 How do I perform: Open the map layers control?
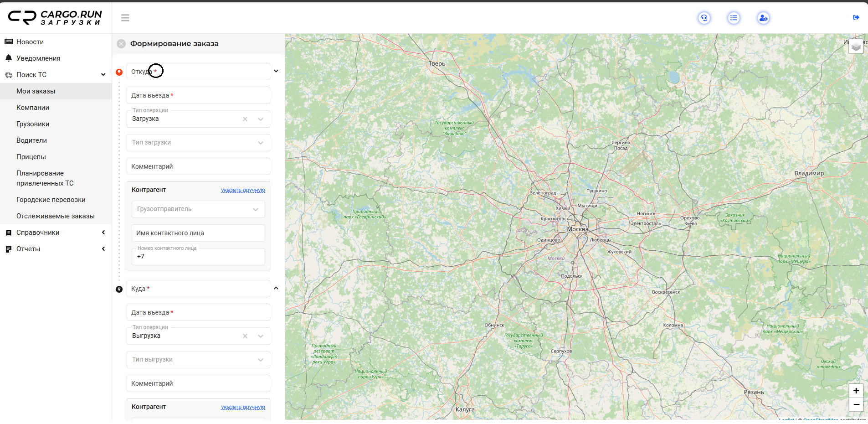(x=856, y=47)
